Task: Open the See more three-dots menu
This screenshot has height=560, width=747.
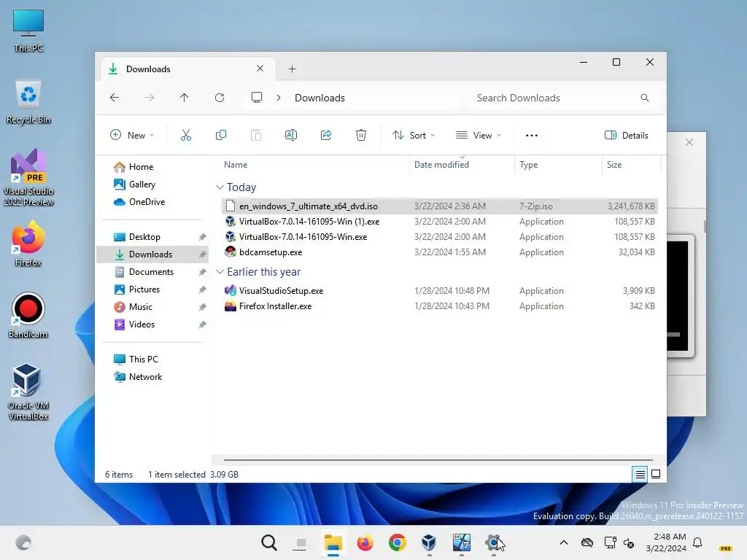Action: 532,135
